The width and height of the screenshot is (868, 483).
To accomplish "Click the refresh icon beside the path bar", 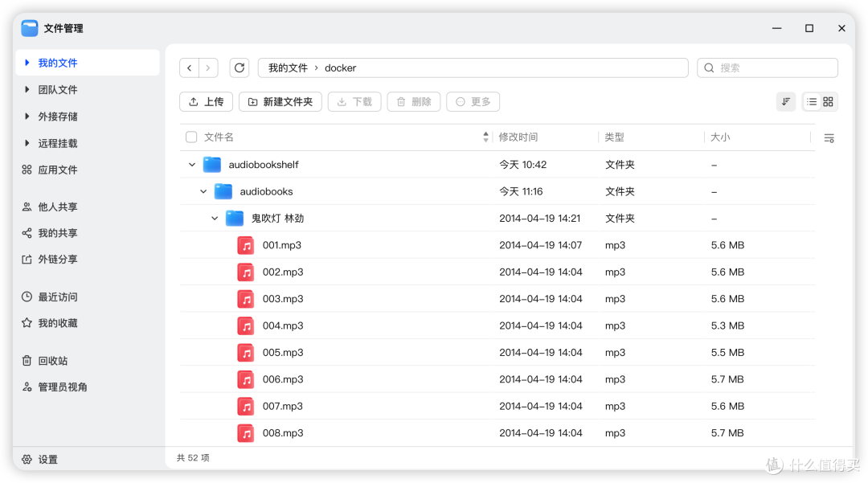I will point(239,68).
